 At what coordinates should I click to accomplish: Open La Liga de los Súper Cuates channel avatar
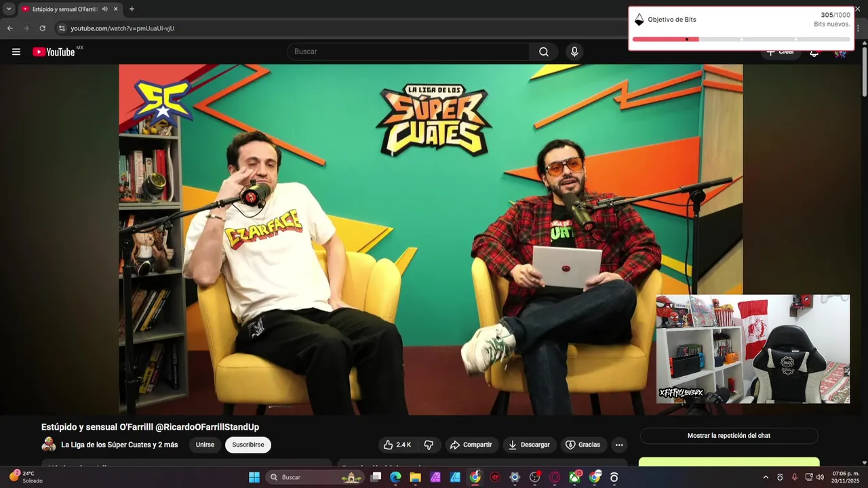point(49,445)
